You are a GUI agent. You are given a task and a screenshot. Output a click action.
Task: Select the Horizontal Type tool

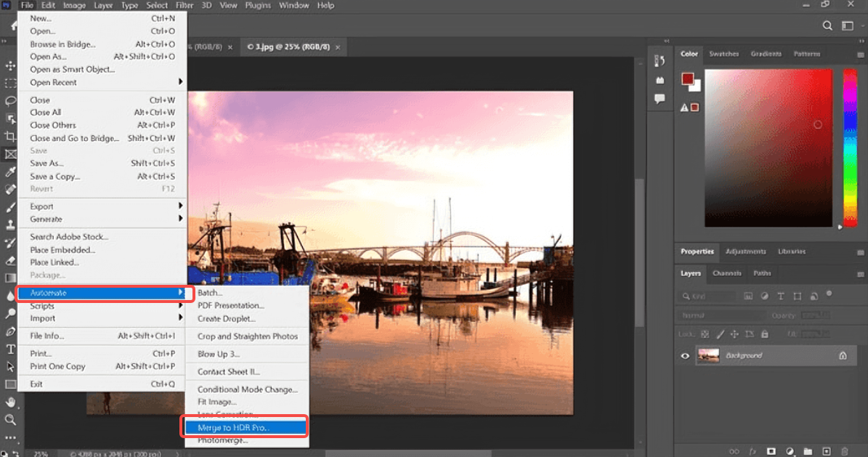click(10, 349)
